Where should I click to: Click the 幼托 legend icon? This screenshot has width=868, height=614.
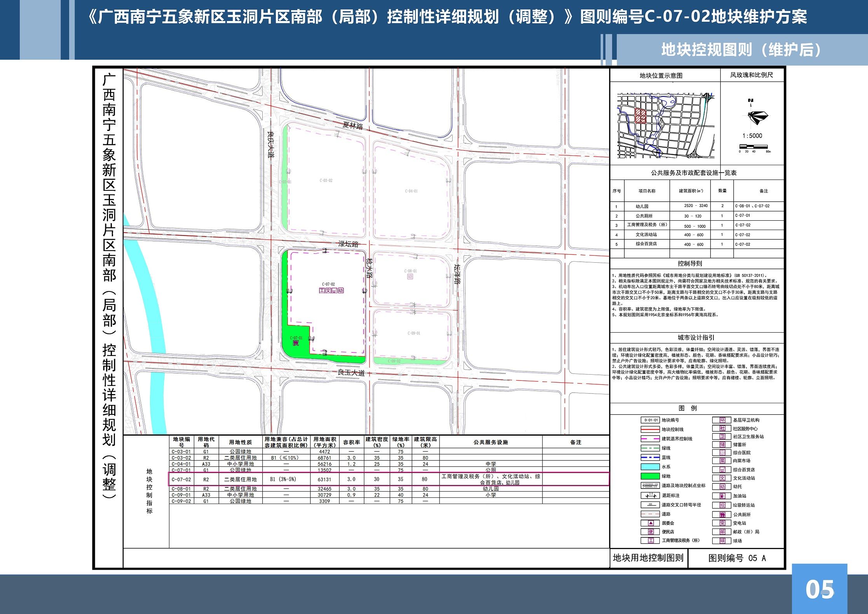pos(722,487)
